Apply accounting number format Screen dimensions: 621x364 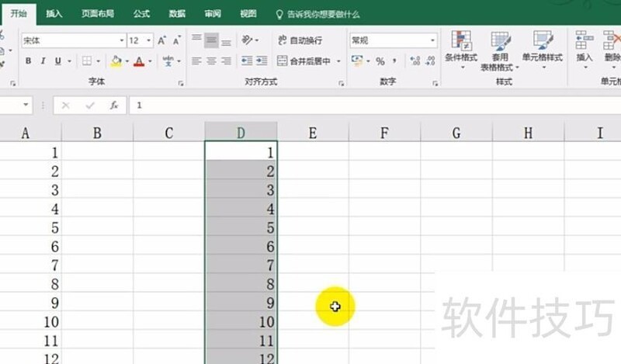357,61
